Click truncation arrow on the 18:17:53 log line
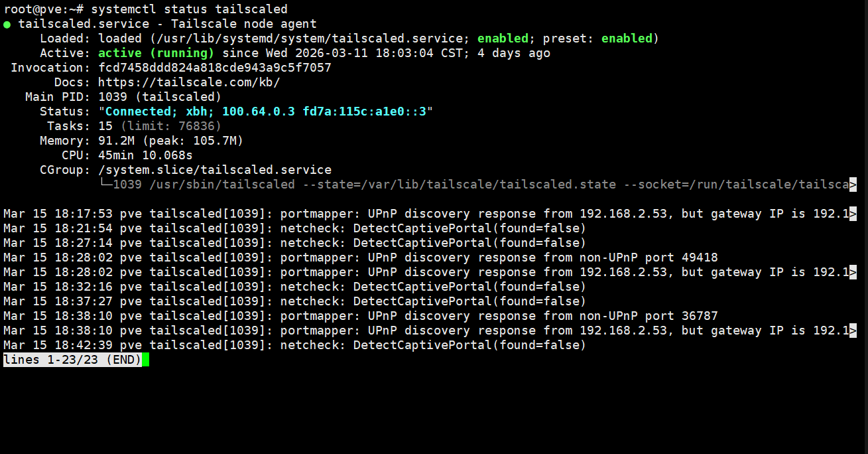The width and height of the screenshot is (868, 454). click(x=853, y=214)
